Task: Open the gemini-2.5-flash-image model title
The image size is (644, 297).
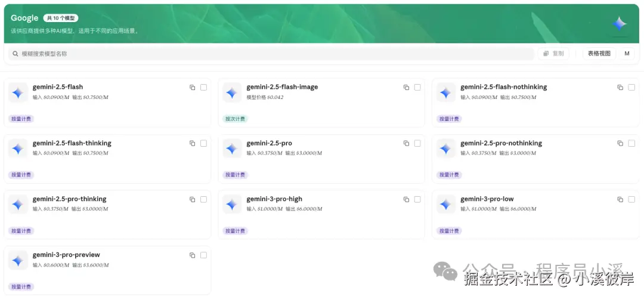Action: tap(282, 87)
